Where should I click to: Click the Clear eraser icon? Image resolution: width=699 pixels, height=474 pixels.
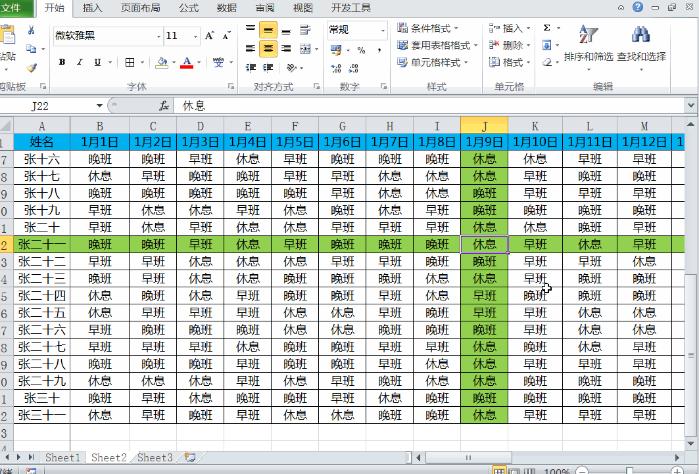tap(547, 62)
